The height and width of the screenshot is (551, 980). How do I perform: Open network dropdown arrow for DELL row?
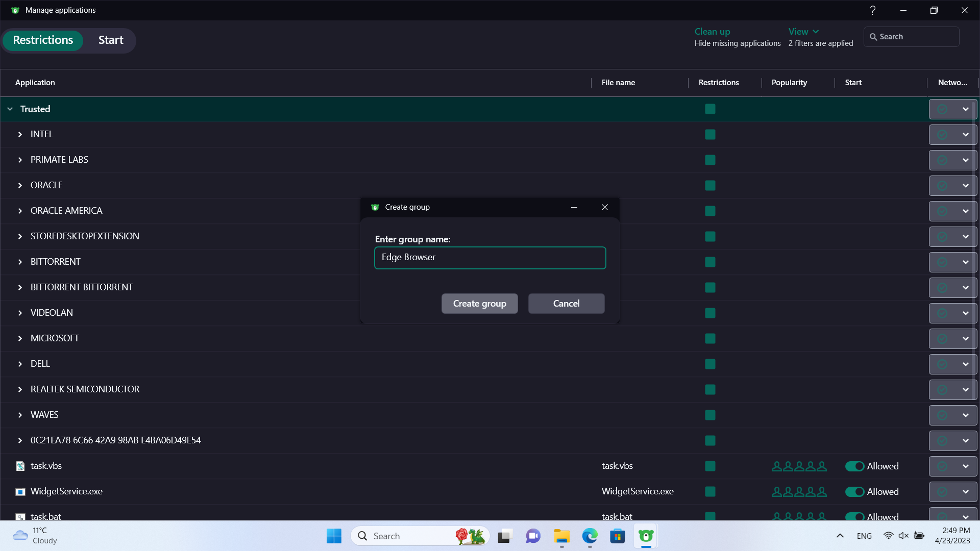pyautogui.click(x=965, y=364)
